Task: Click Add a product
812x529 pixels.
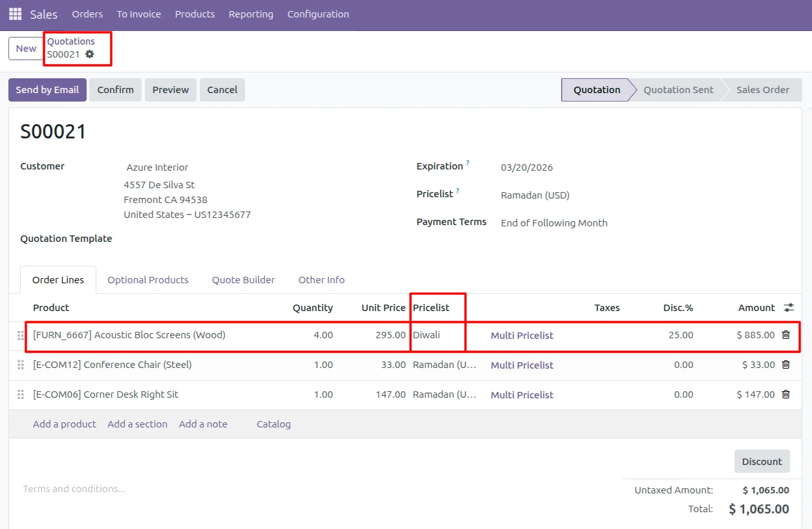Action: (x=65, y=424)
